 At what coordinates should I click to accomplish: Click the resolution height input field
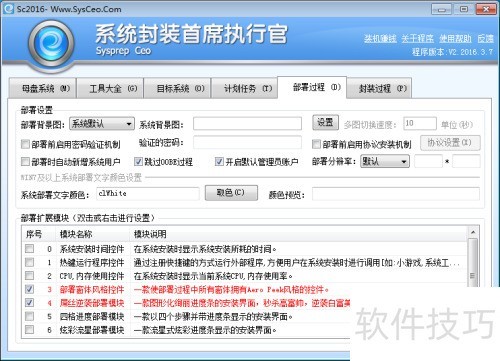point(466,161)
